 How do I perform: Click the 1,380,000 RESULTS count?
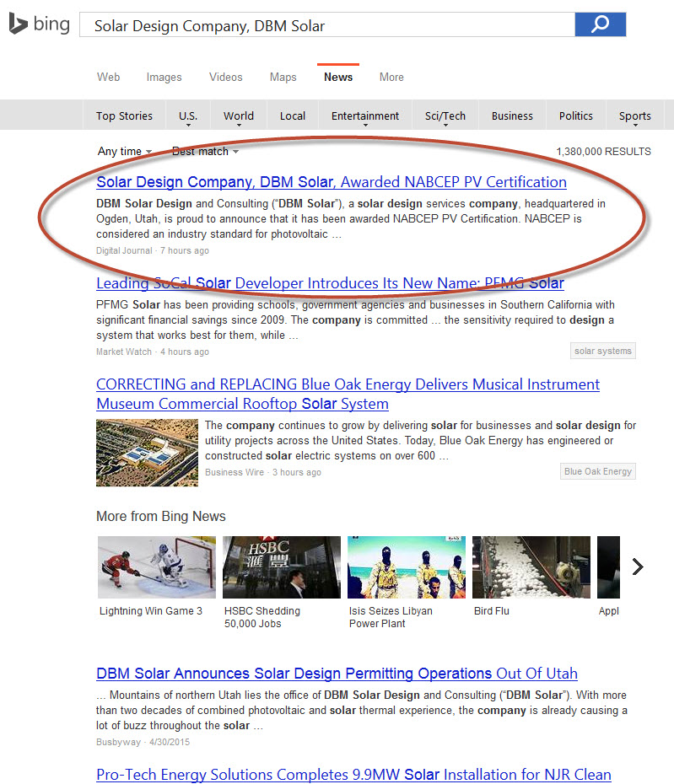[x=603, y=152]
